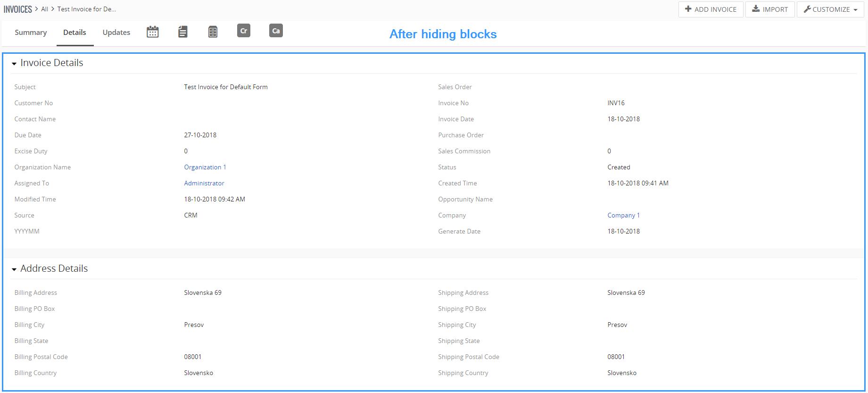Click the Subject field value text
868x393 pixels.
pos(225,87)
